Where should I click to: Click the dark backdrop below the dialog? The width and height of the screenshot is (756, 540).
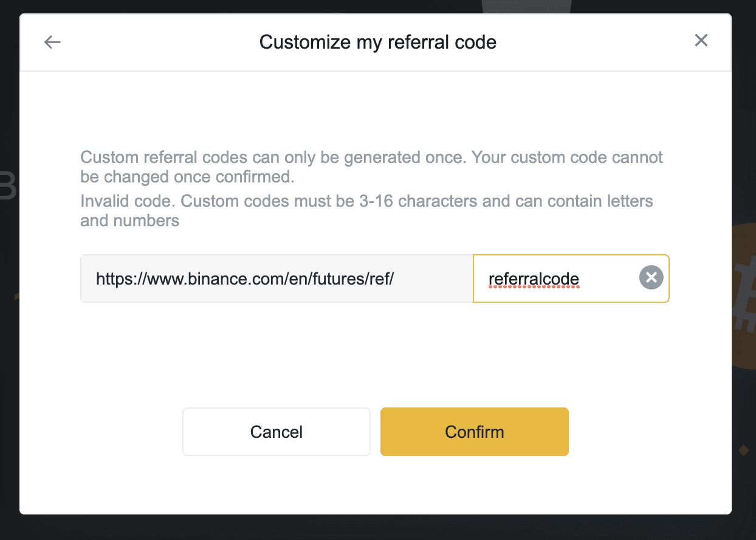[x=377, y=528]
